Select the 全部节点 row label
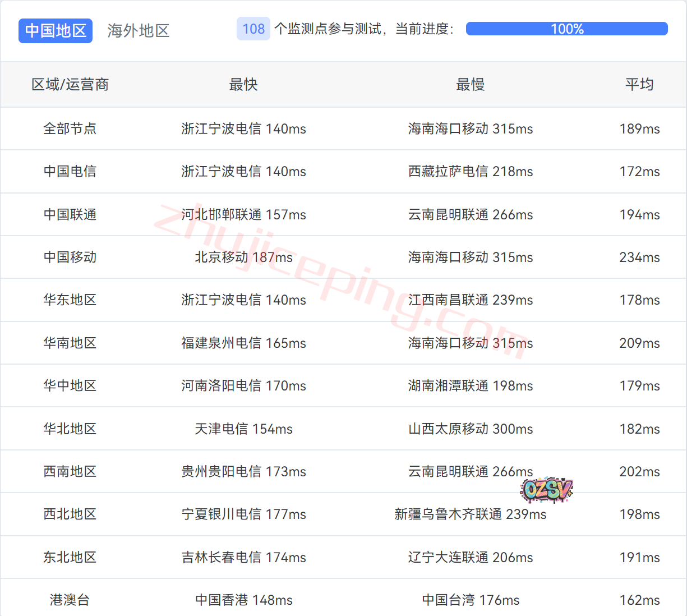687x616 pixels. (x=70, y=128)
